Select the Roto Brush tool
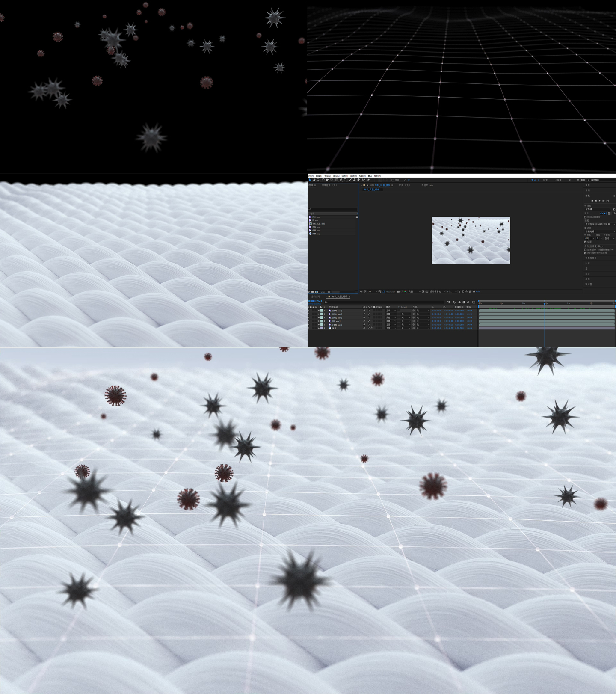The height and width of the screenshot is (694, 616). 364,180
